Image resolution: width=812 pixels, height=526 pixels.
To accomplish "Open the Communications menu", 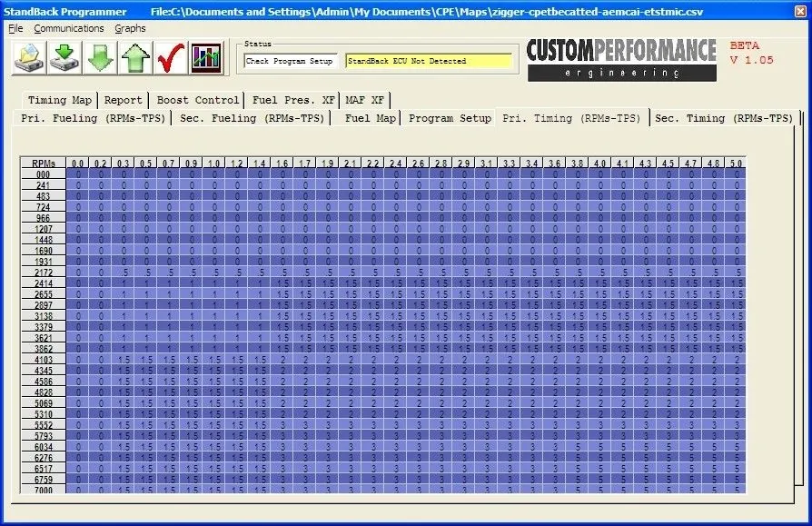I will (x=68, y=28).
